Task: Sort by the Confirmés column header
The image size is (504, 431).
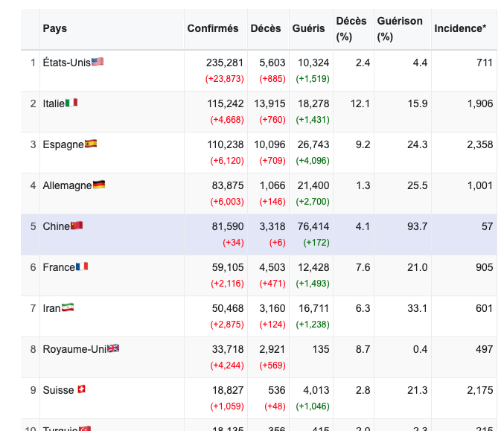Action: tap(213, 28)
